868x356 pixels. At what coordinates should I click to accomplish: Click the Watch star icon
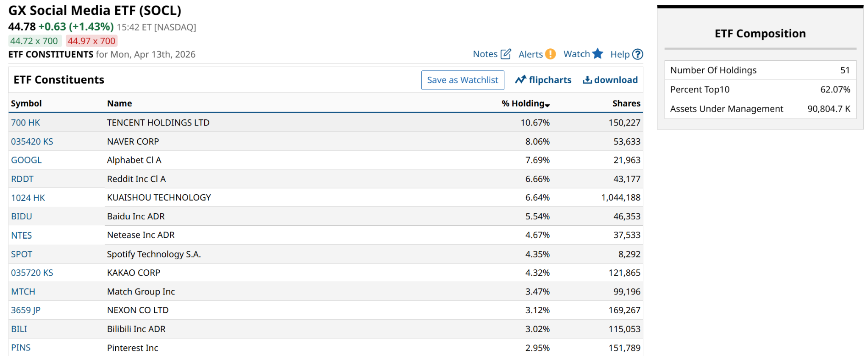(x=598, y=54)
